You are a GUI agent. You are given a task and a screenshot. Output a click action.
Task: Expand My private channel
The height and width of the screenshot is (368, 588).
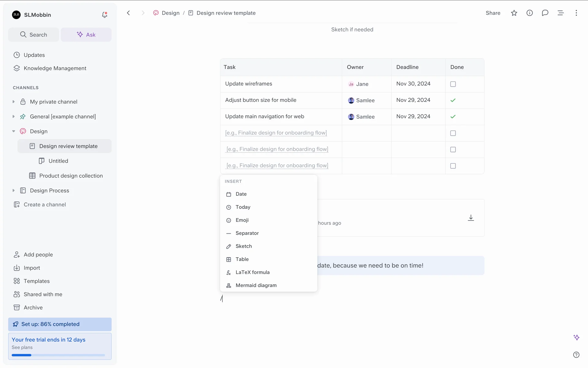click(13, 102)
